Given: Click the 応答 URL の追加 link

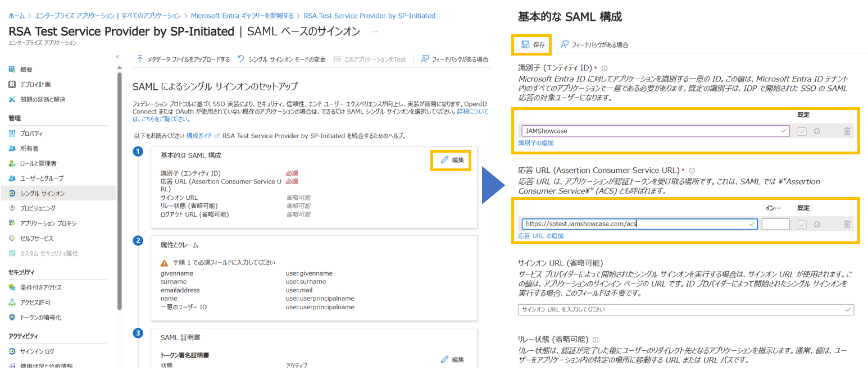Looking at the screenshot, I should 540,236.
